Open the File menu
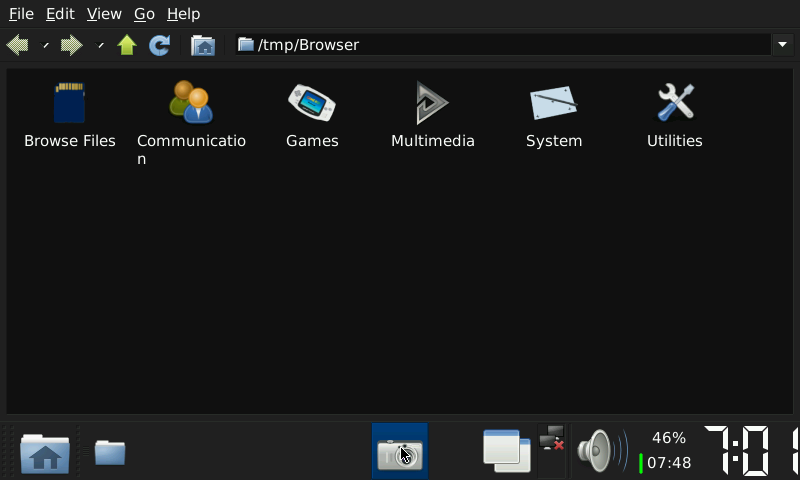This screenshot has width=800, height=480. tap(21, 14)
